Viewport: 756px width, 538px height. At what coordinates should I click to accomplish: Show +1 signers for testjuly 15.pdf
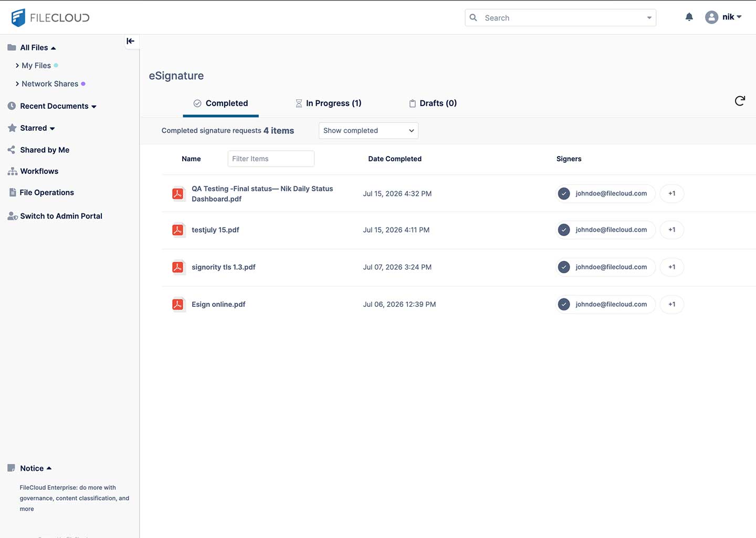click(x=671, y=230)
